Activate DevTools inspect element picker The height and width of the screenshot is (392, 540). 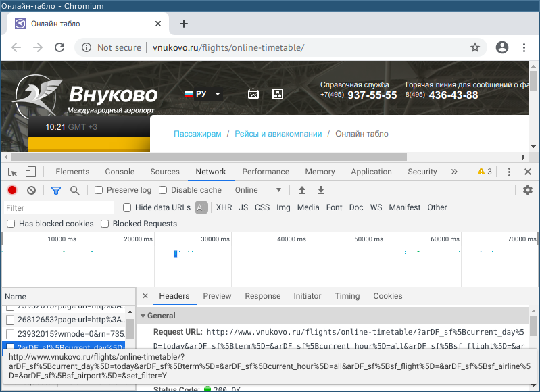pos(13,172)
